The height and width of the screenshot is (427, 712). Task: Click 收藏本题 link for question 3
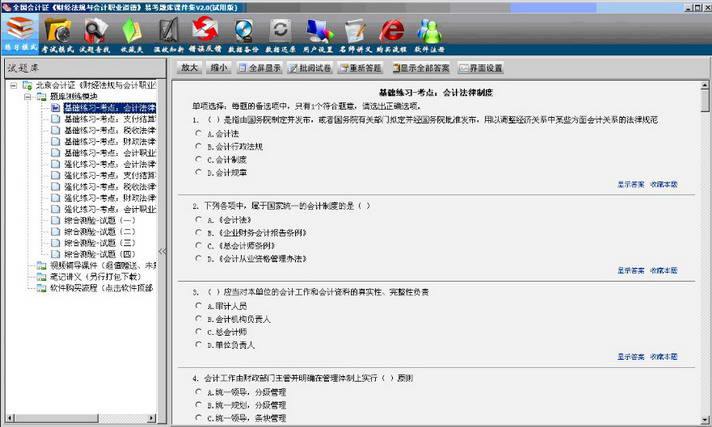663,357
